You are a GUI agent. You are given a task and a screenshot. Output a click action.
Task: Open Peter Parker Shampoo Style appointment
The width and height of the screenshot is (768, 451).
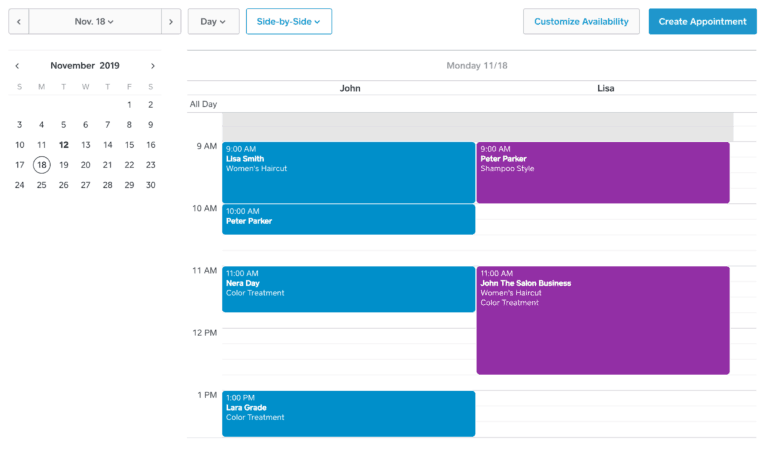coord(602,172)
